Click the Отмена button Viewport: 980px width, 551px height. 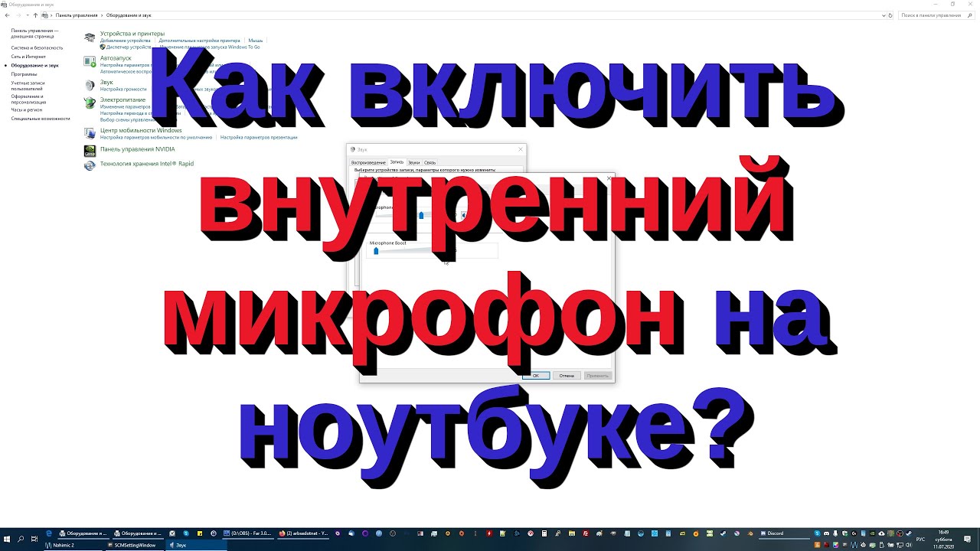pos(566,376)
